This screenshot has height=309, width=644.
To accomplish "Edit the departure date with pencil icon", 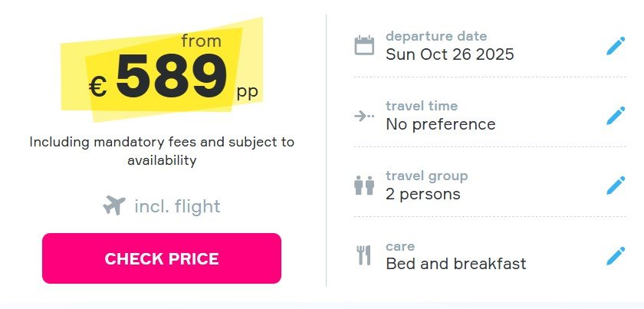I will pos(615,45).
